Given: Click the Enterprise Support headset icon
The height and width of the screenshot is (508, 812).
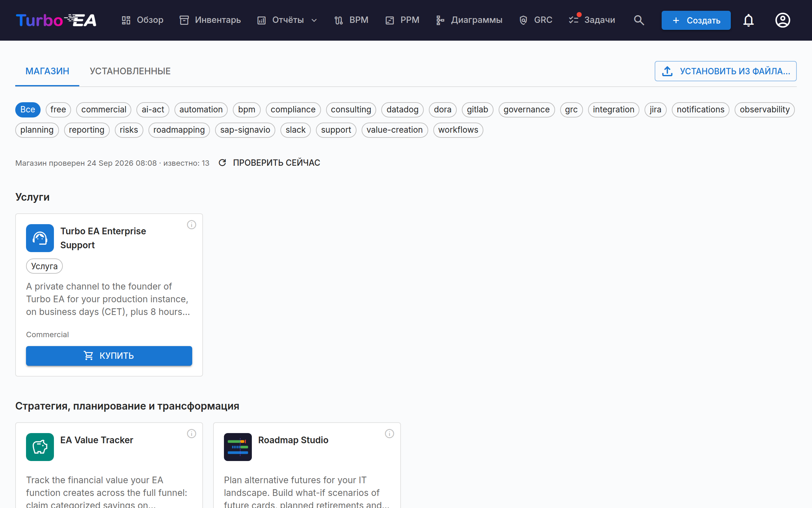Looking at the screenshot, I should (40, 238).
